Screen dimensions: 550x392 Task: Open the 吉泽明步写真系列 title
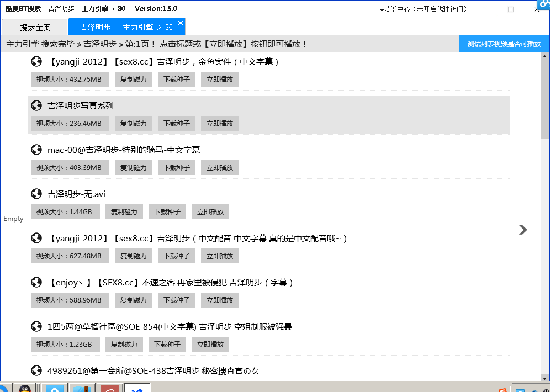[80, 105]
